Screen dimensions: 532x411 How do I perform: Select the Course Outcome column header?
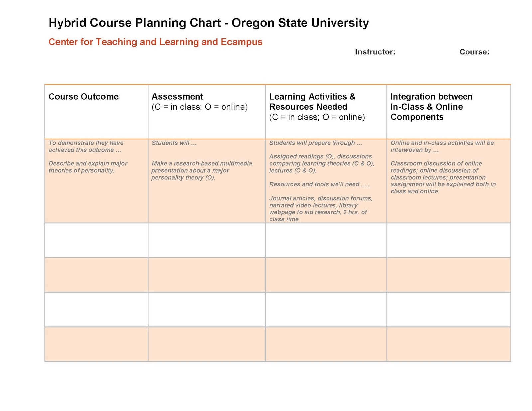(83, 97)
